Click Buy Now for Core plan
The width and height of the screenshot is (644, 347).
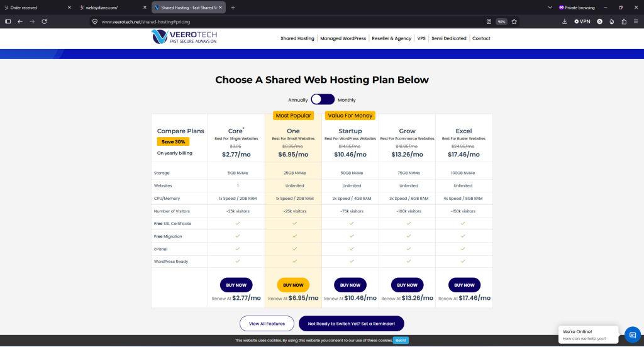236,285
